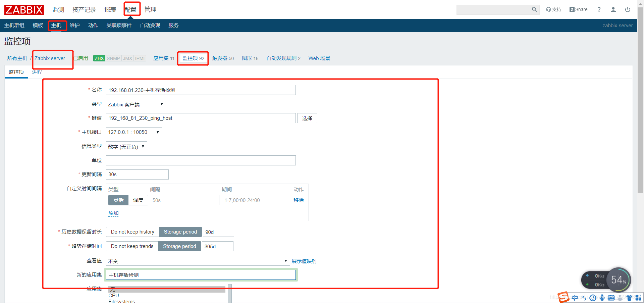
Task: Choose trends Storage period option
Action: (x=179, y=246)
